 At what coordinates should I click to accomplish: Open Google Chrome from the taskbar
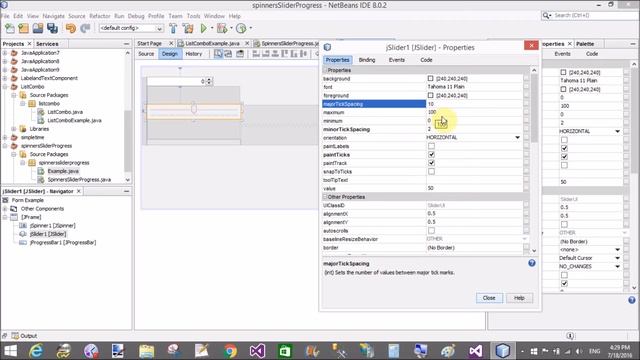pos(230,351)
